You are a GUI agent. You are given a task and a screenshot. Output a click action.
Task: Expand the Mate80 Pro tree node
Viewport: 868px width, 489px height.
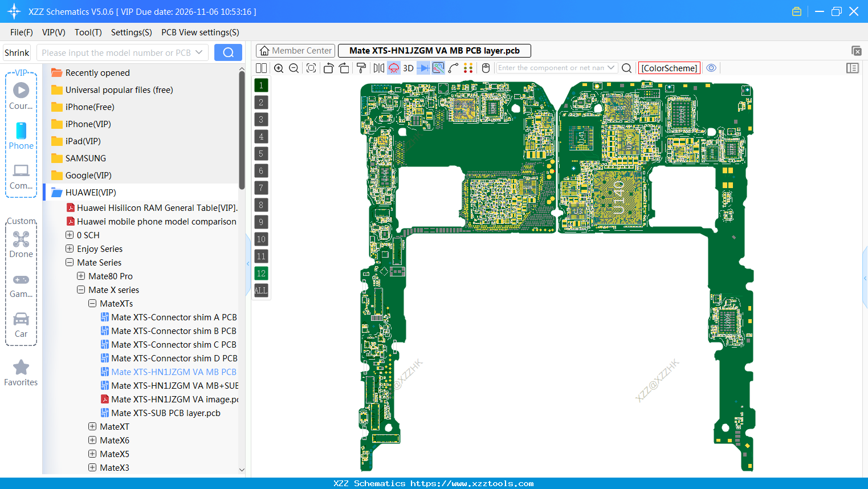pos(81,276)
